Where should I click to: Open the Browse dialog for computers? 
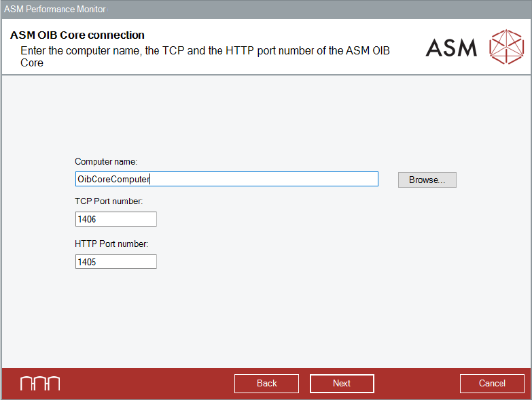tap(427, 180)
